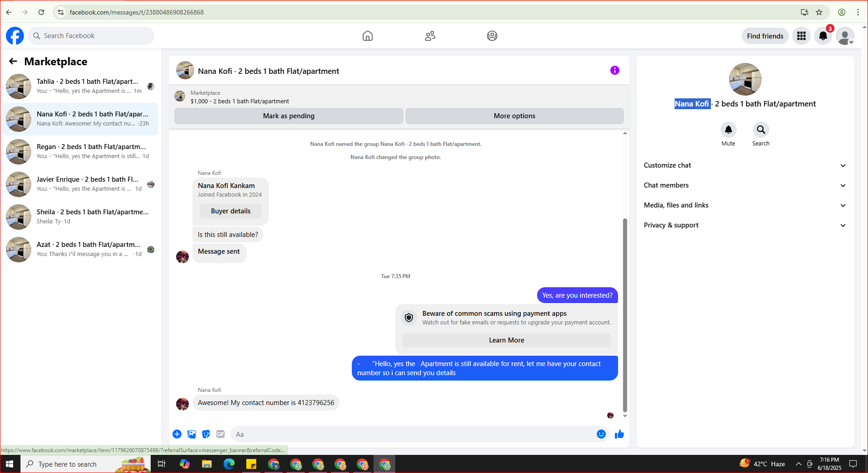Screen dimensions: 868x473
Task: Click the purple conversation information icon
Action: [x=614, y=70]
